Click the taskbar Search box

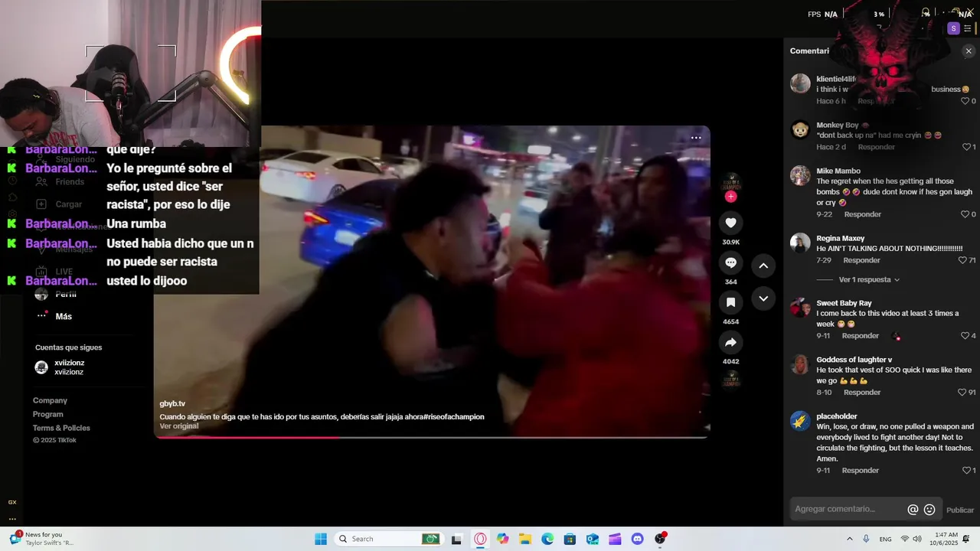[x=390, y=539]
